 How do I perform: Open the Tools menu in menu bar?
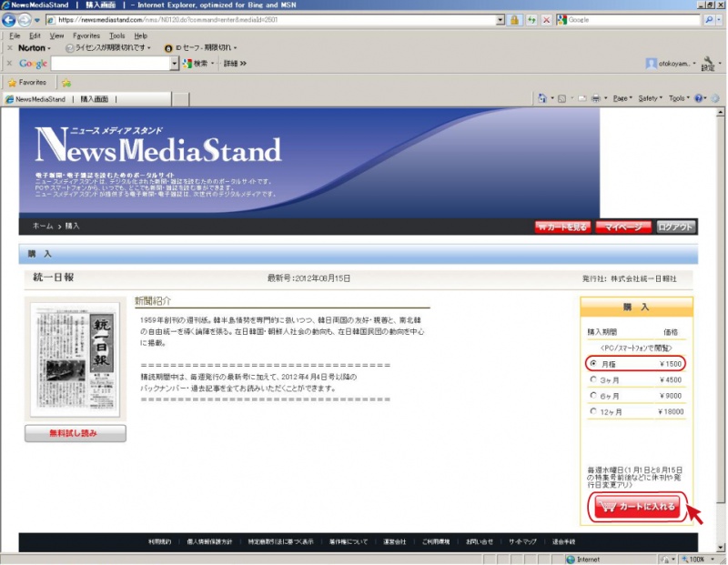click(x=117, y=35)
